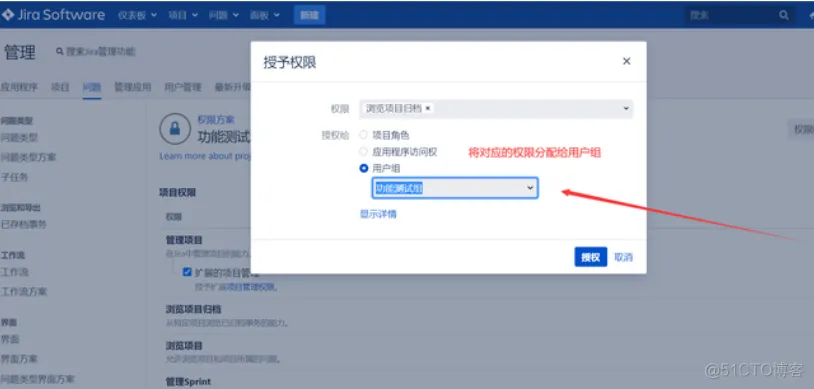Click the Jira Software logo

[x=53, y=15]
